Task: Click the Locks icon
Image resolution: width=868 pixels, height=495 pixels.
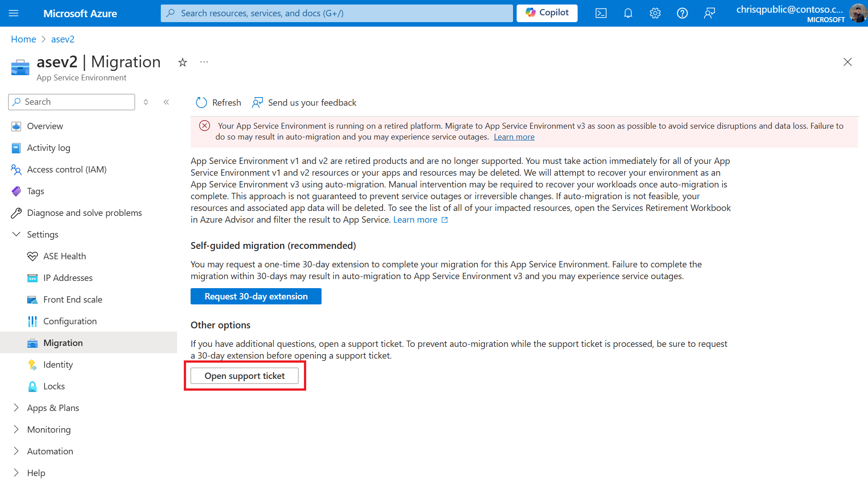Action: point(32,386)
